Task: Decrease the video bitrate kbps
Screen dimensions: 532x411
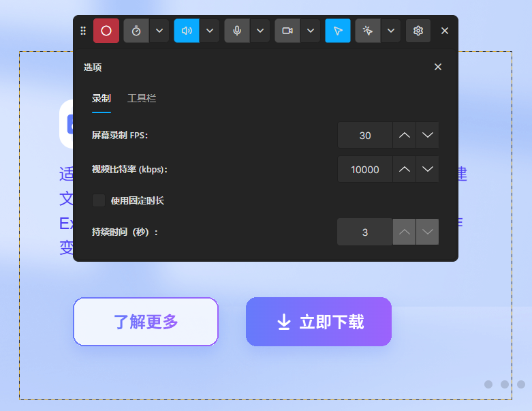Action: pyautogui.click(x=428, y=169)
